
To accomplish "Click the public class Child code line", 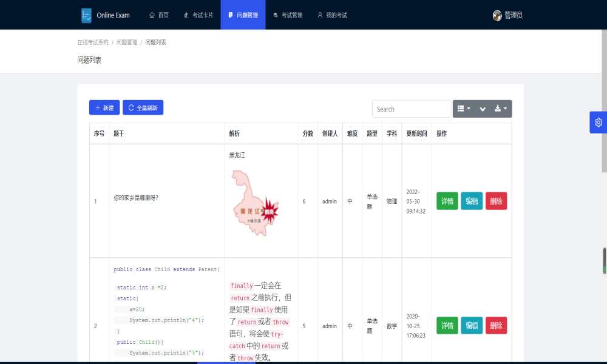I will coord(166,269).
